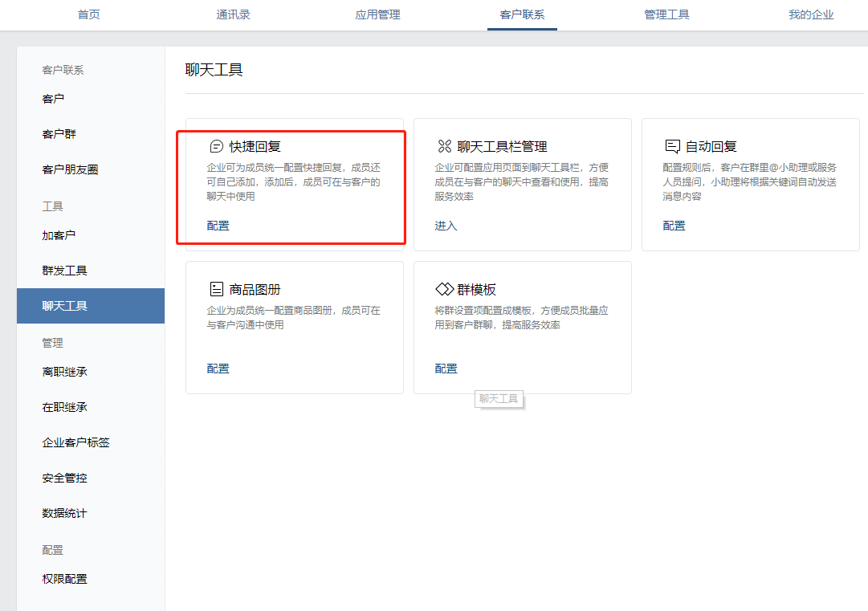Click the 快捷回复 chat bubble icon
868x611 pixels.
click(215, 145)
